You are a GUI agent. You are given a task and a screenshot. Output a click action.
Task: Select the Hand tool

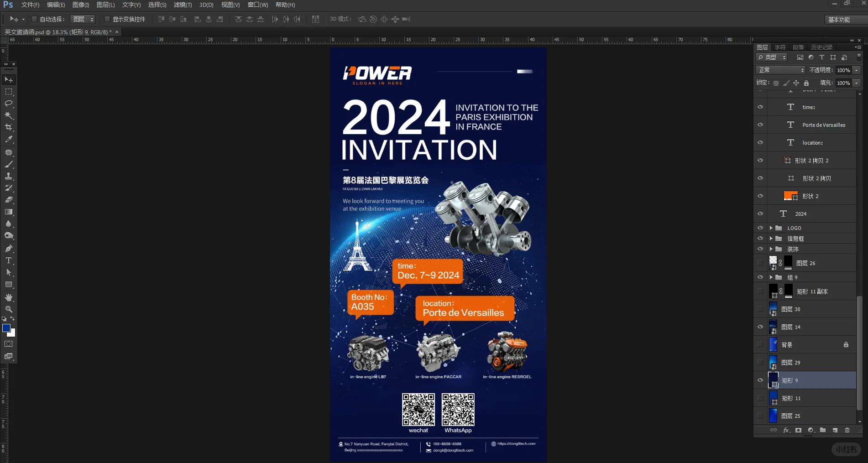pyautogui.click(x=9, y=297)
